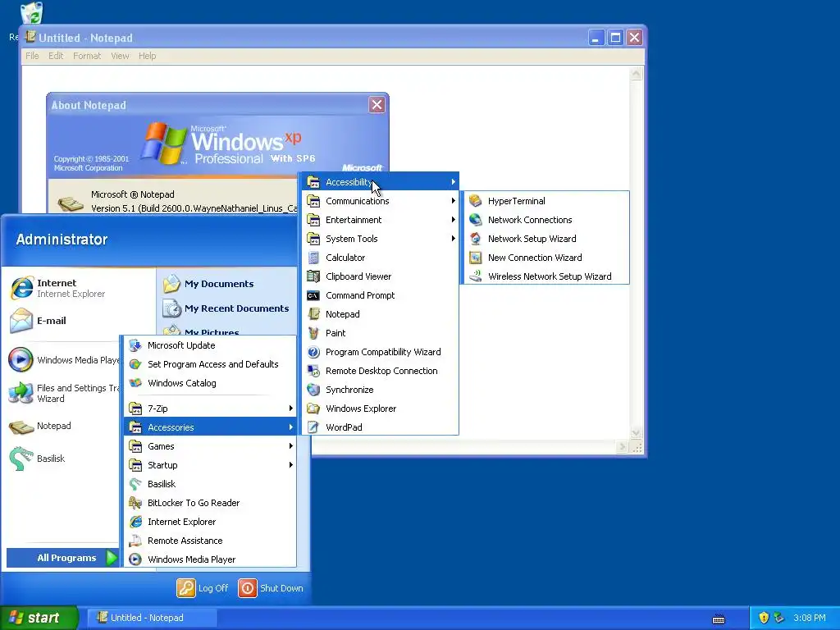Click the Shut Down button

click(x=271, y=588)
